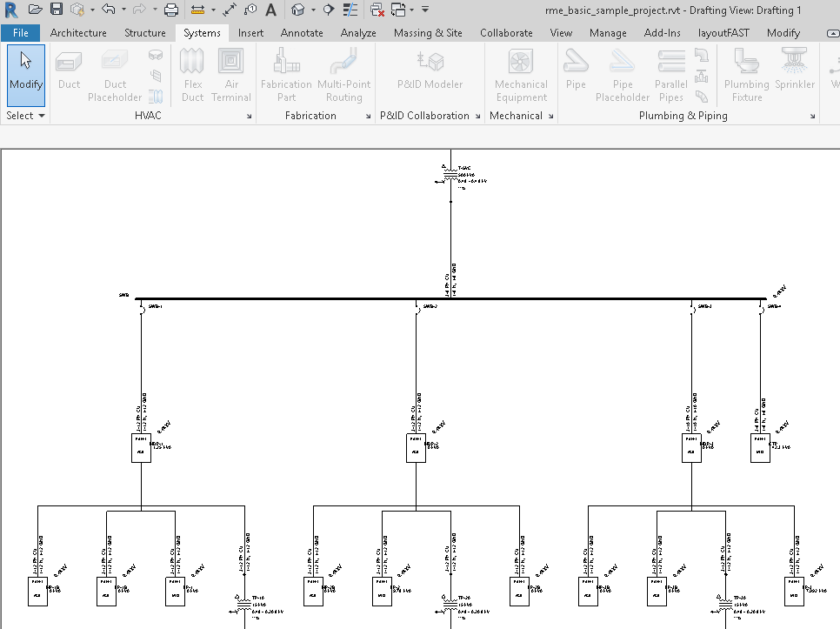Save the project from quick access toolbar
The image size is (840, 629).
pos(56,10)
